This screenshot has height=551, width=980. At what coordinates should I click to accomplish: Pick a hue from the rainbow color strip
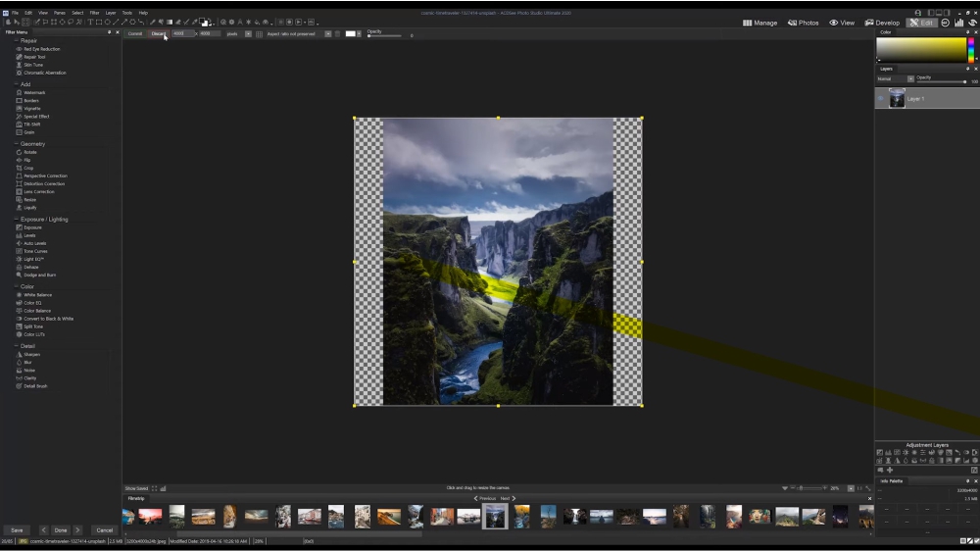tap(970, 49)
